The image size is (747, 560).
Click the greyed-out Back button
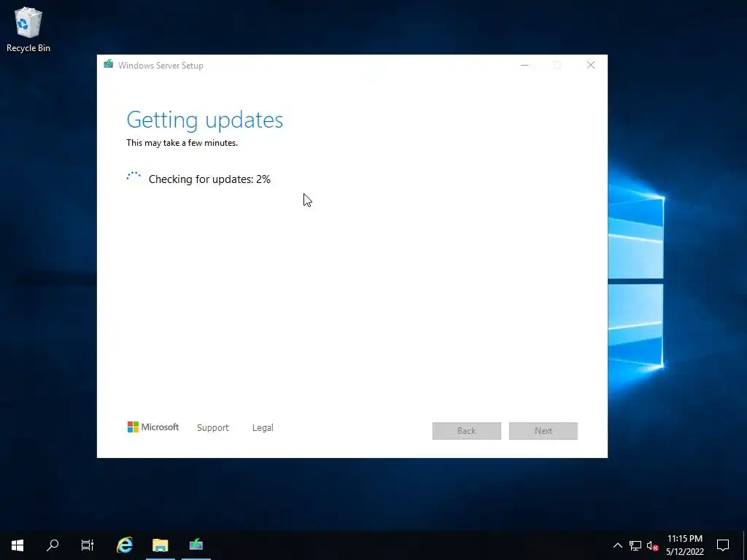466,430
